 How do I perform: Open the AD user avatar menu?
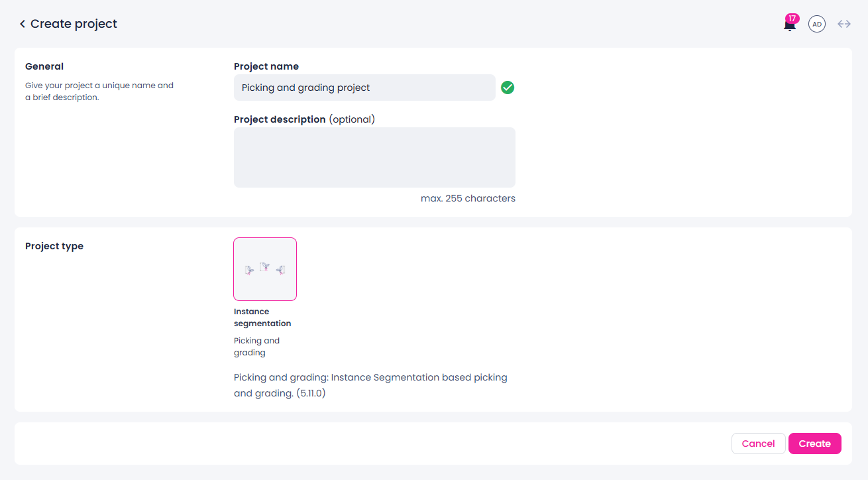point(817,25)
